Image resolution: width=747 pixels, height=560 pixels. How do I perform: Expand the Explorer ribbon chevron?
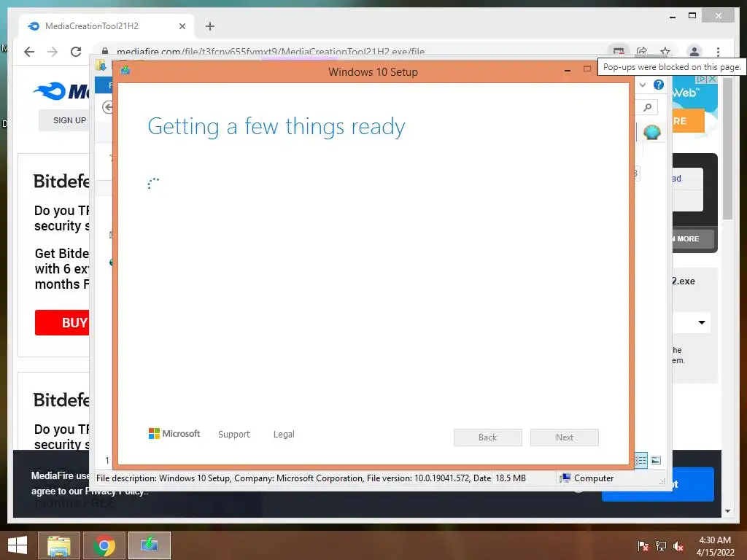point(642,85)
